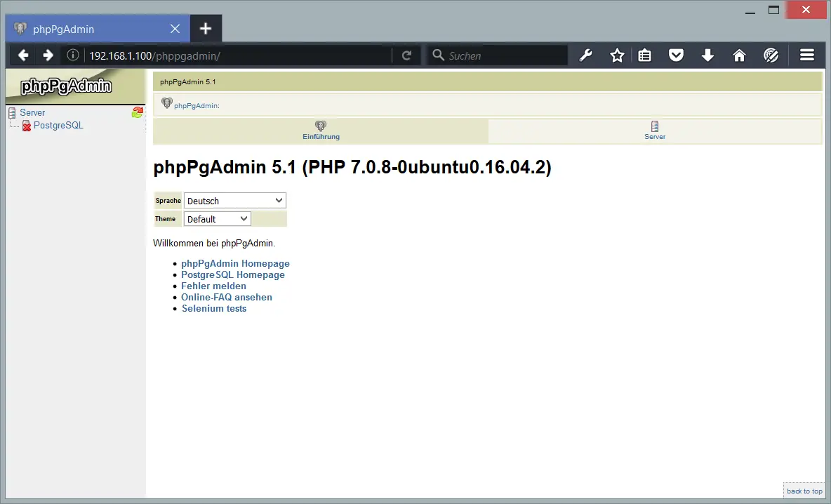Open site information icon in address bar
Viewport: 831px width, 504px height.
pos(73,55)
